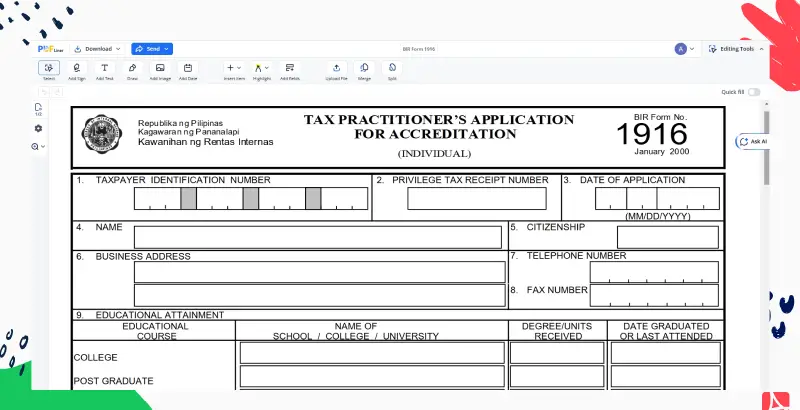Image resolution: width=800 pixels, height=410 pixels.
Task: Expand the Insert Item dropdown arrow
Action: point(239,68)
